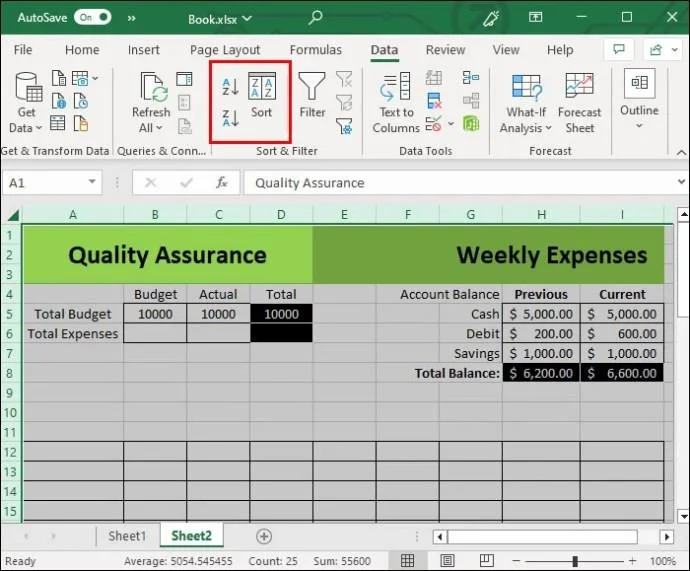The width and height of the screenshot is (690, 571).
Task: Click the Text to Columns icon
Action: (396, 103)
